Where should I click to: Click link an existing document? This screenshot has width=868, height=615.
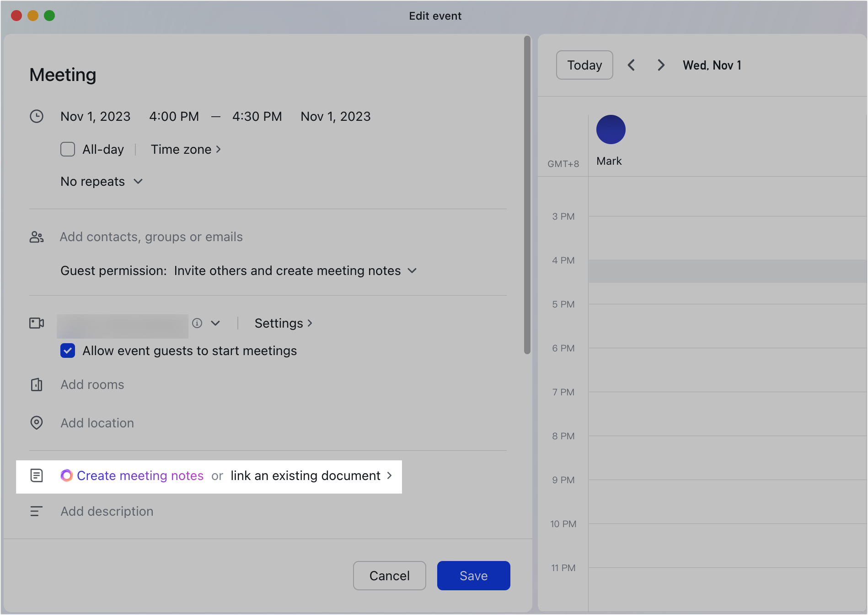coord(305,476)
